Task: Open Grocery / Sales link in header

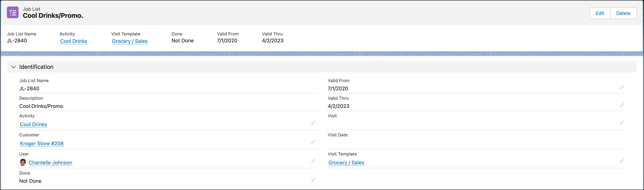Action: [130, 41]
